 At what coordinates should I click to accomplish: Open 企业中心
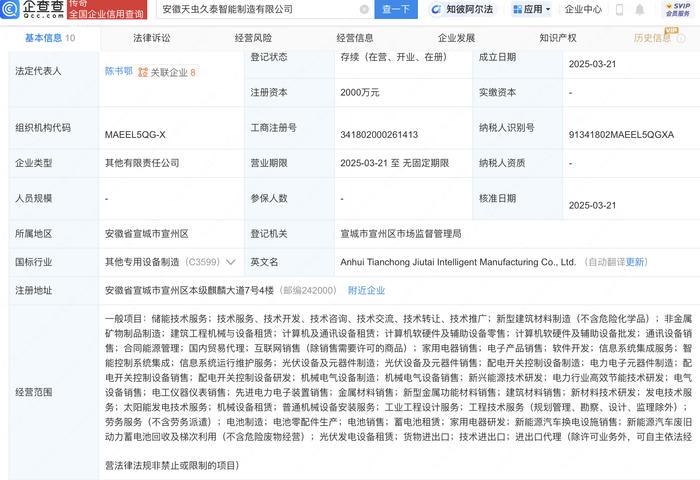583,9
